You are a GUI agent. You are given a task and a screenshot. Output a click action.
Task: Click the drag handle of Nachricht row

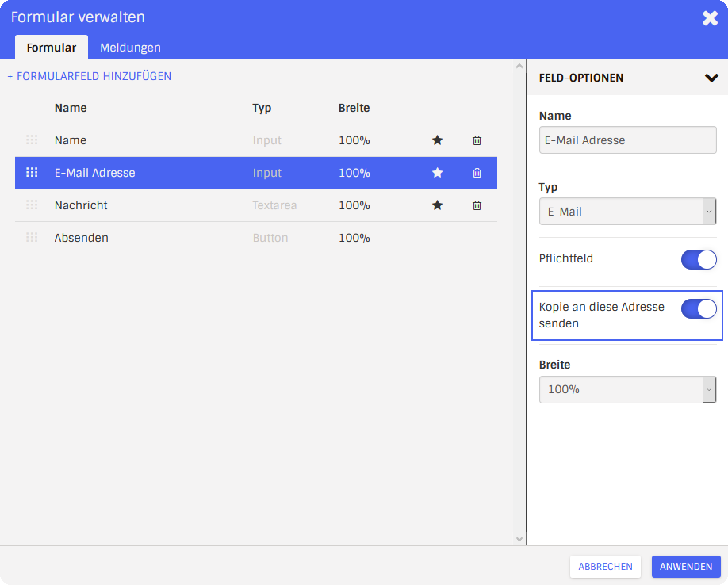tap(32, 205)
